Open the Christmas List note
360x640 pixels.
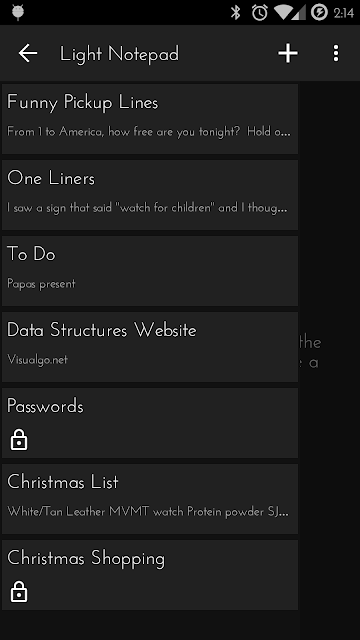(150, 498)
